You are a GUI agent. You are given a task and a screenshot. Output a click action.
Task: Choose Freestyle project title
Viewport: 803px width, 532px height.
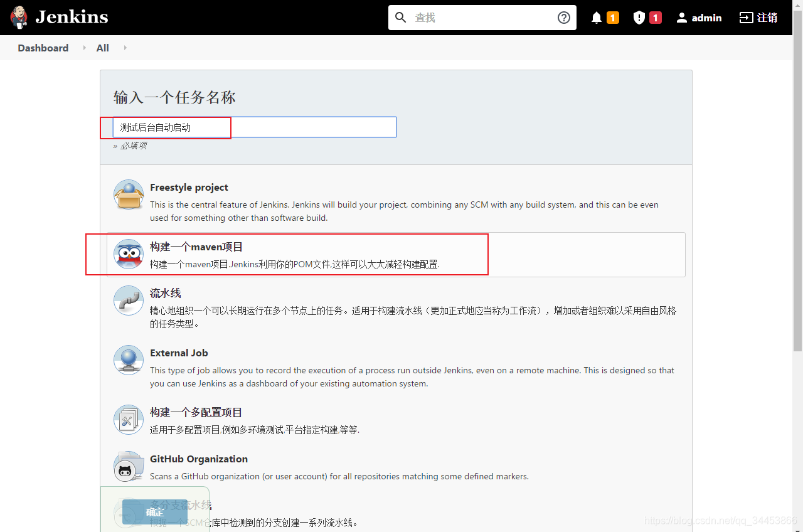point(189,188)
